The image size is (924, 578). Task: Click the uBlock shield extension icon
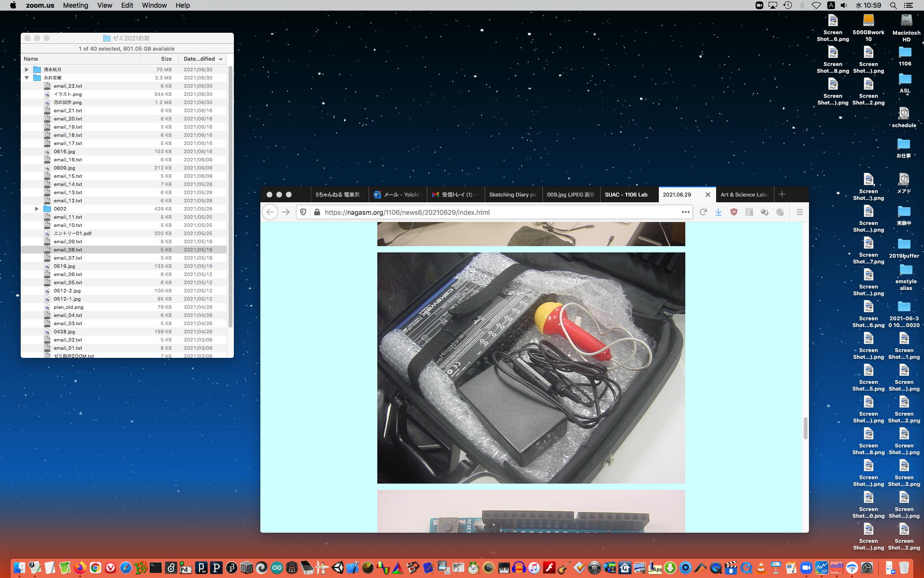click(x=734, y=212)
